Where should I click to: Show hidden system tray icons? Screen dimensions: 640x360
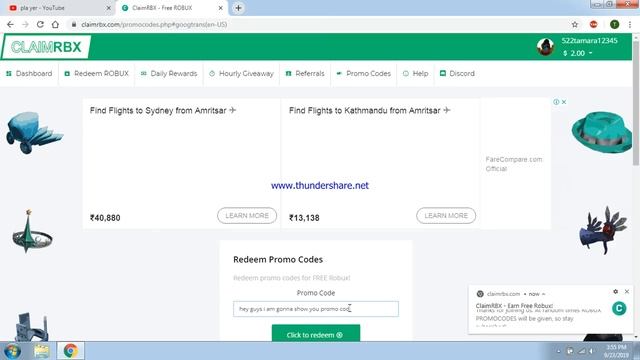(x=558, y=351)
